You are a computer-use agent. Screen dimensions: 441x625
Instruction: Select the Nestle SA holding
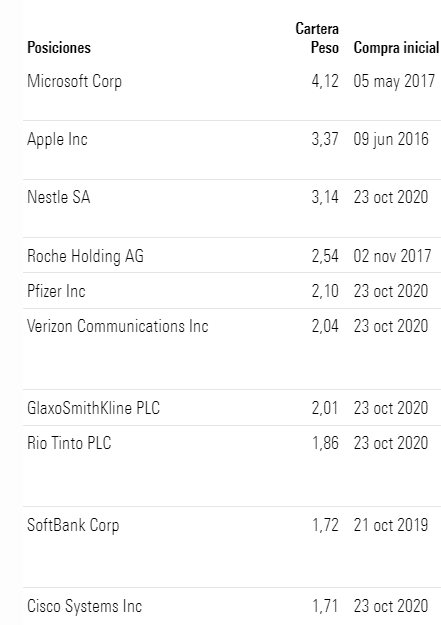tap(59, 197)
